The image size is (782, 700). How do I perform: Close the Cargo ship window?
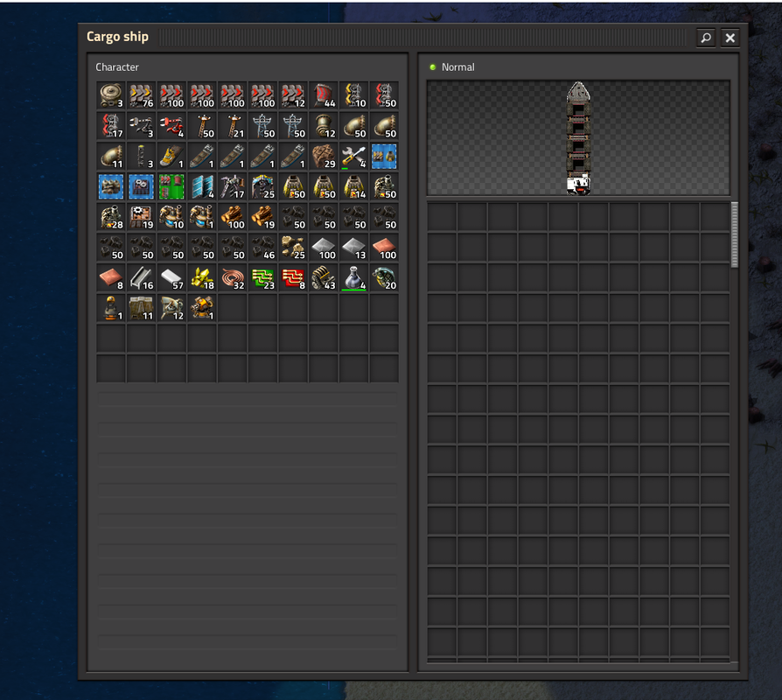point(730,38)
